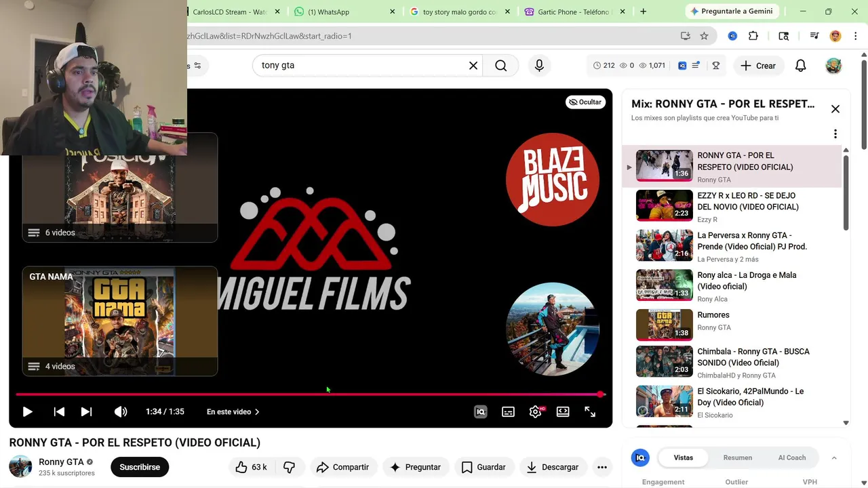Click the vidIQ icon in player controls

(480, 411)
